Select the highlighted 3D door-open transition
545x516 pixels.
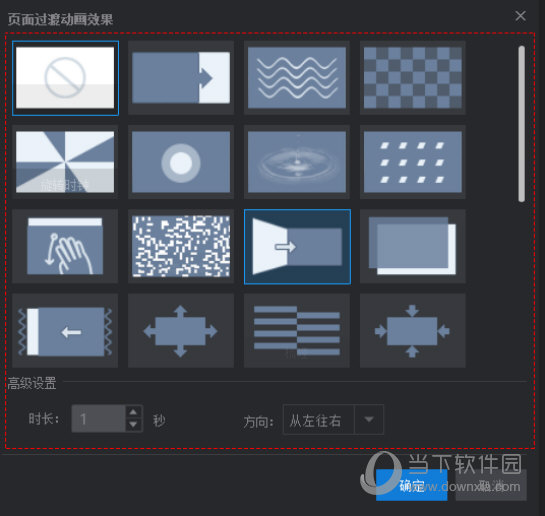pyautogui.click(x=297, y=247)
